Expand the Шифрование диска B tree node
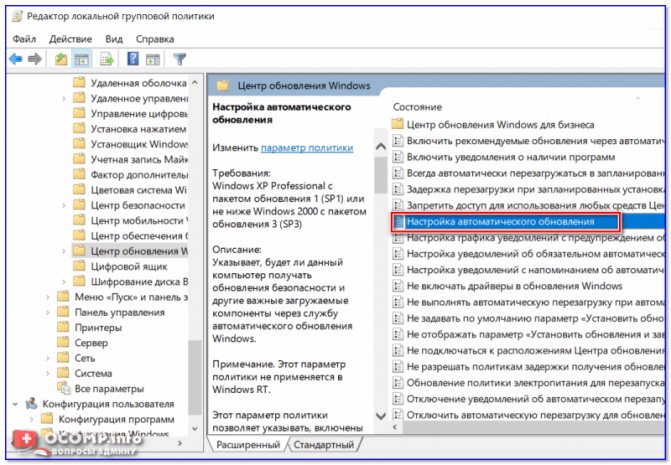Screen dimensions: 671x465 pos(64,281)
